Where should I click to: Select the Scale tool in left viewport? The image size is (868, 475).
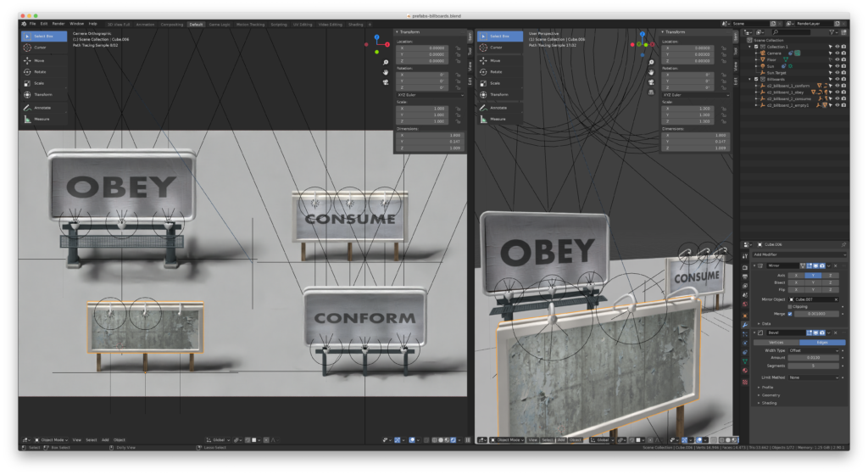44,83
